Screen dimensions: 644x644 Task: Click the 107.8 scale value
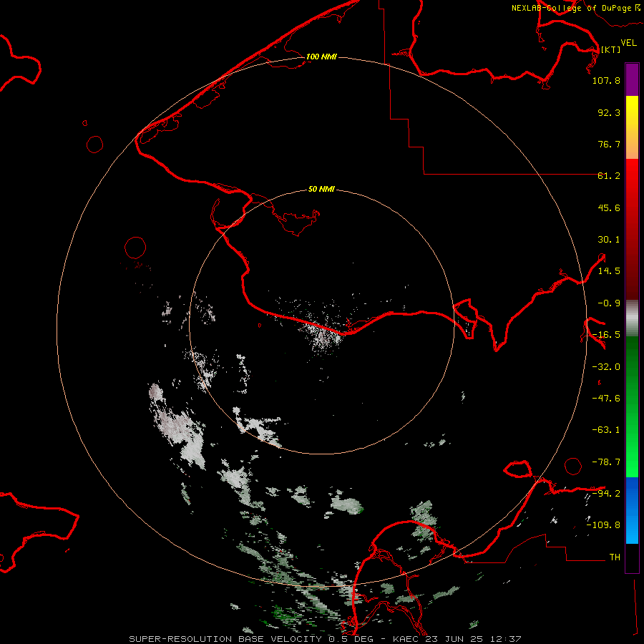point(606,80)
